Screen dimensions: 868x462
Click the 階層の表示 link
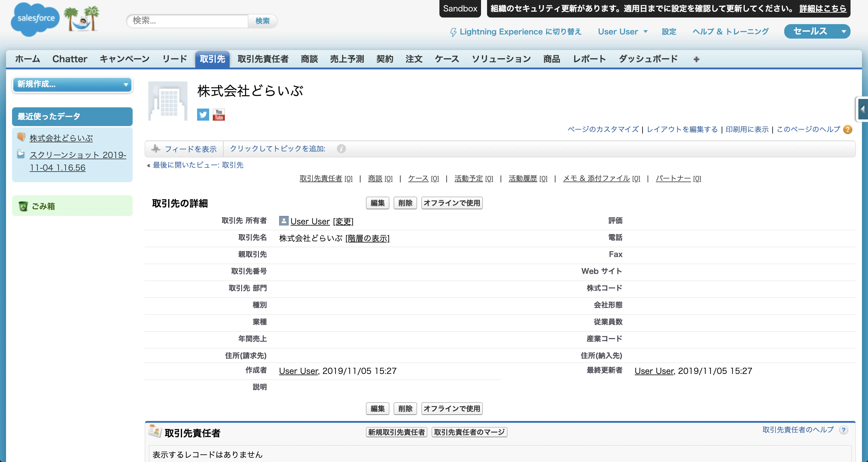(368, 239)
